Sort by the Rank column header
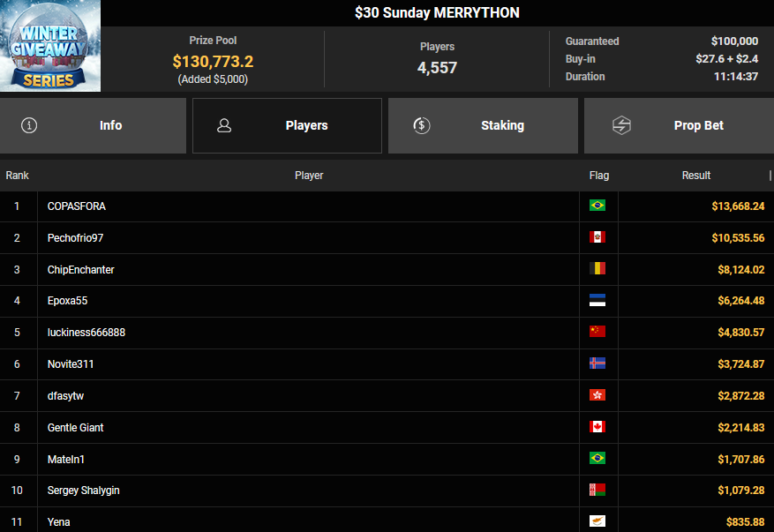 tap(18, 176)
